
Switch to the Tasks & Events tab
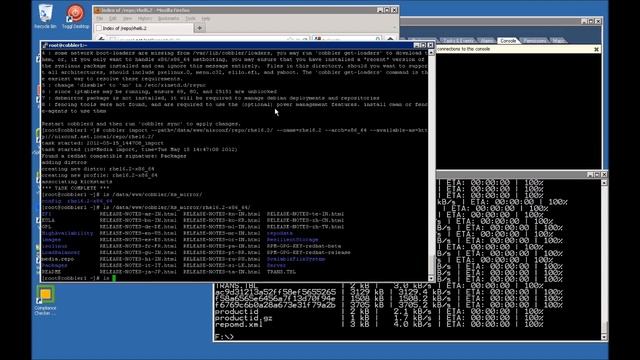coord(458,41)
